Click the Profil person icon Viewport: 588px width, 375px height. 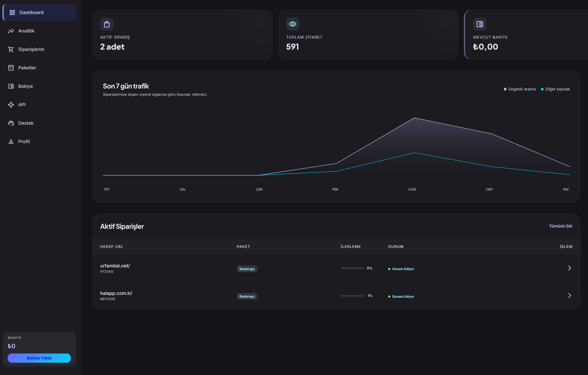click(x=11, y=142)
